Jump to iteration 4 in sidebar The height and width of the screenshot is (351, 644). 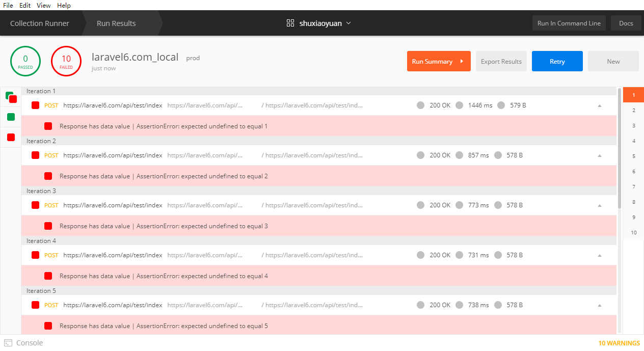point(633,141)
